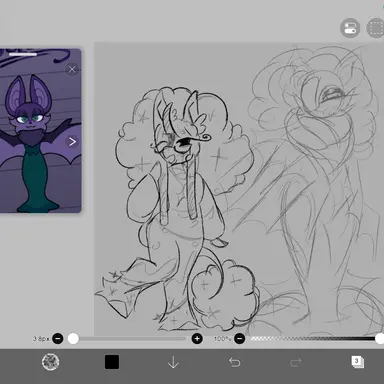Decrease opacity with minus button
384x384 pixels.
pyautogui.click(x=240, y=339)
